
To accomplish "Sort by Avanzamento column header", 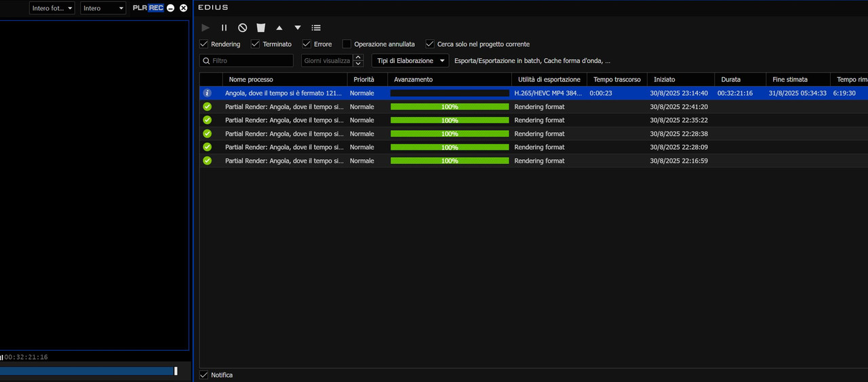I will point(449,79).
